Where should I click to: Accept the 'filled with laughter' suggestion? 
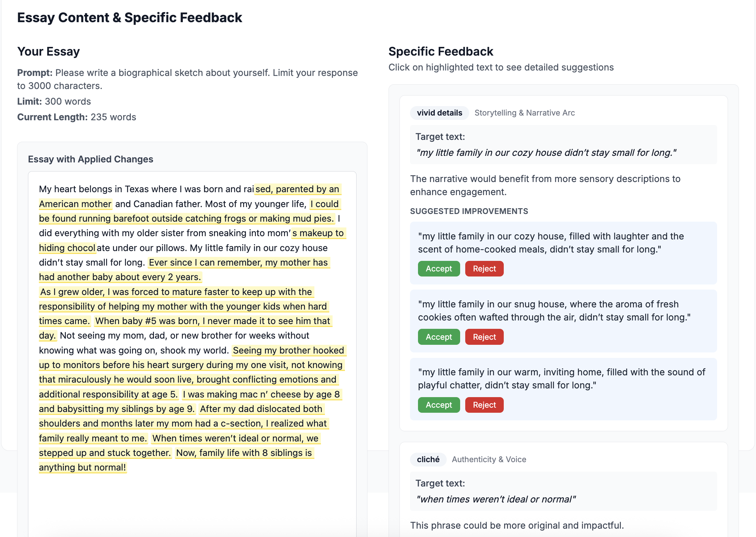438,268
